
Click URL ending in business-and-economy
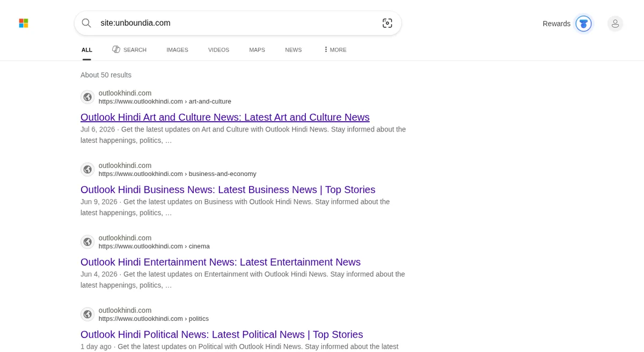(x=178, y=174)
